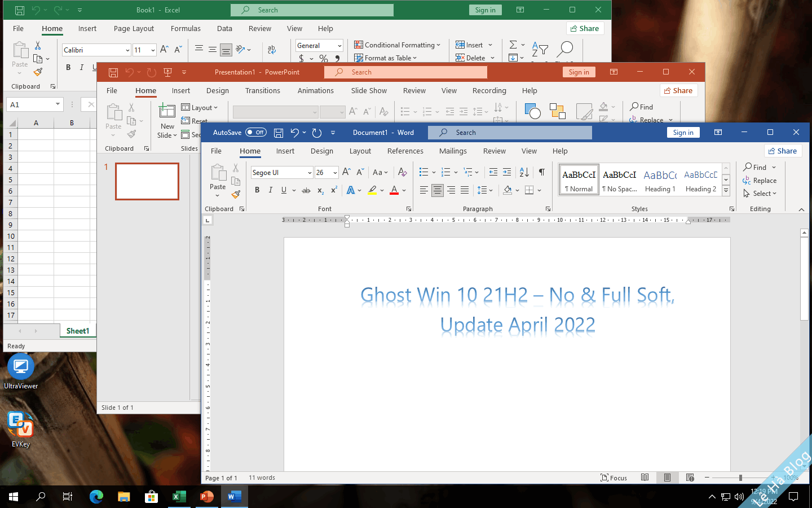This screenshot has width=812, height=508.
Task: Toggle the Show/Hide paragraph marks icon
Action: (x=542, y=172)
